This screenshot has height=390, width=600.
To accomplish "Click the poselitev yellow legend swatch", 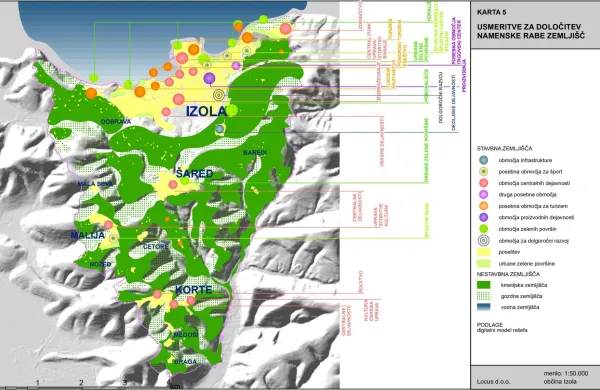I will 484,252.
